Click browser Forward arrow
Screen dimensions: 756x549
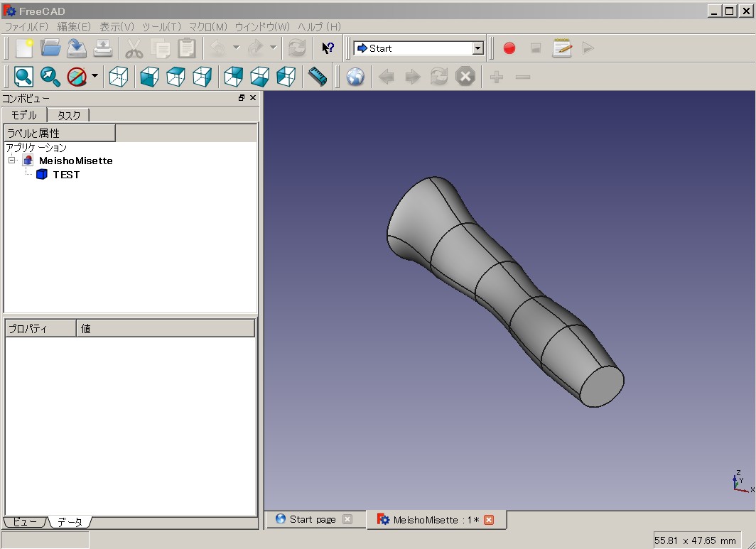413,77
